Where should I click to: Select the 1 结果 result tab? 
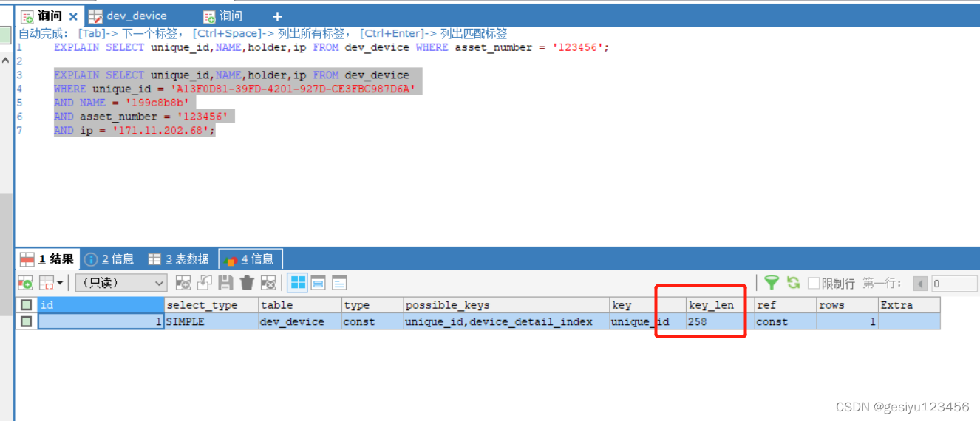tap(47, 259)
